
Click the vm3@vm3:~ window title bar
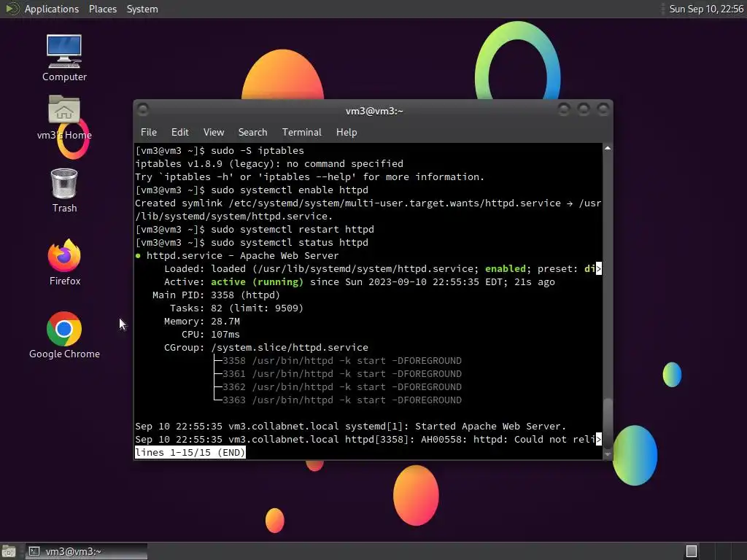pos(374,111)
